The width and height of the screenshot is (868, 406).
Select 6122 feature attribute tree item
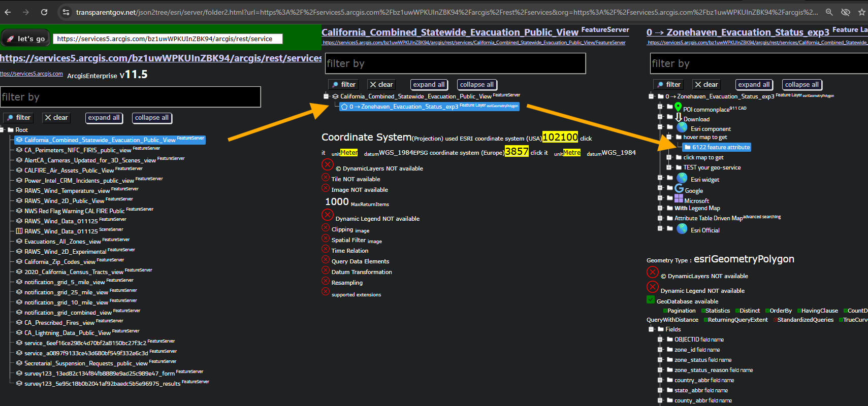[717, 147]
